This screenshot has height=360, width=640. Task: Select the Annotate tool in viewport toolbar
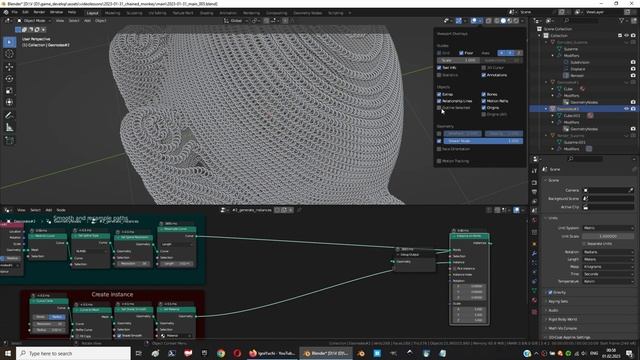[9, 116]
